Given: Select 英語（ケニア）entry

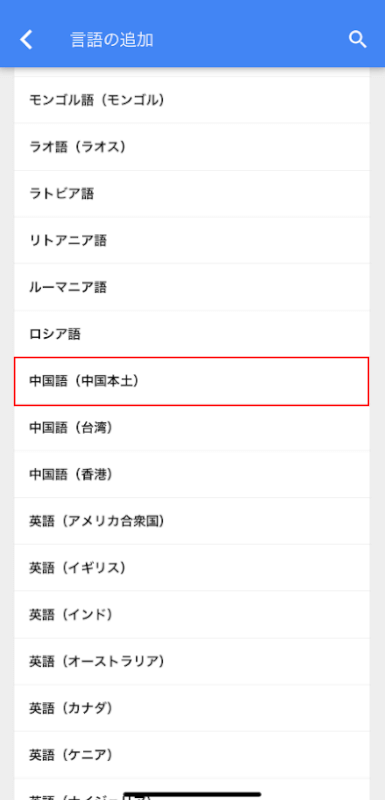Looking at the screenshot, I should pos(192,755).
